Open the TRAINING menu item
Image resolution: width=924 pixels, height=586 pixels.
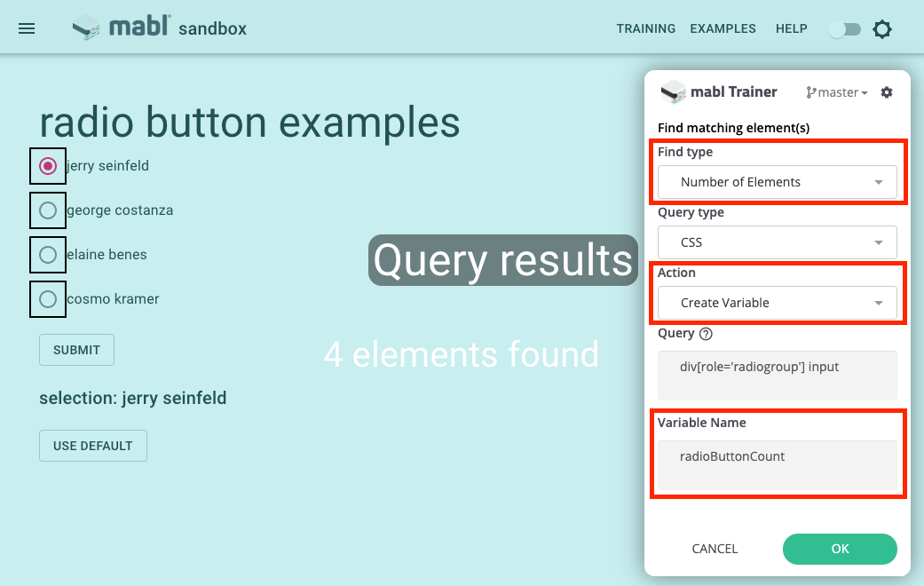pos(645,28)
